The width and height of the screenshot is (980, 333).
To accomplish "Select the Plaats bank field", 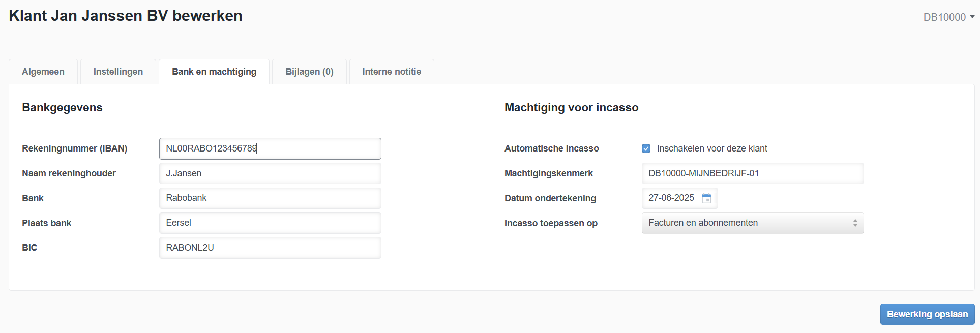I will [270, 223].
